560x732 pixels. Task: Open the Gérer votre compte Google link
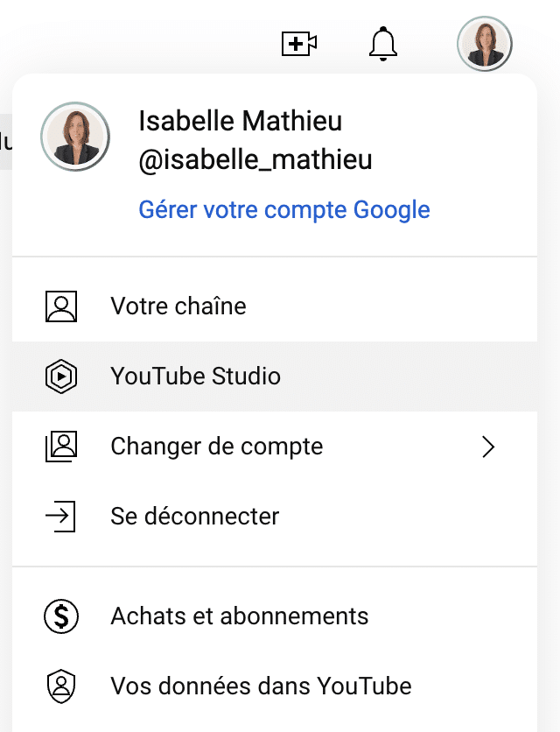click(284, 210)
